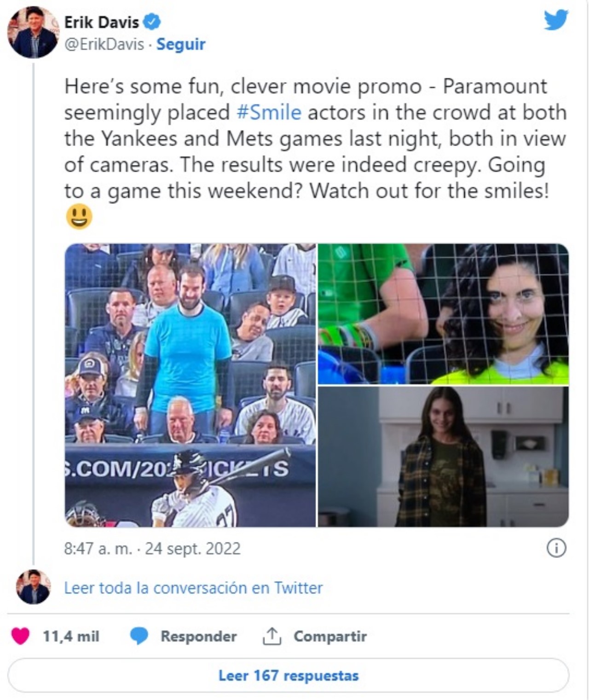The width and height of the screenshot is (589, 700).
Task: Open the photo of woman behind netting
Action: [443, 313]
